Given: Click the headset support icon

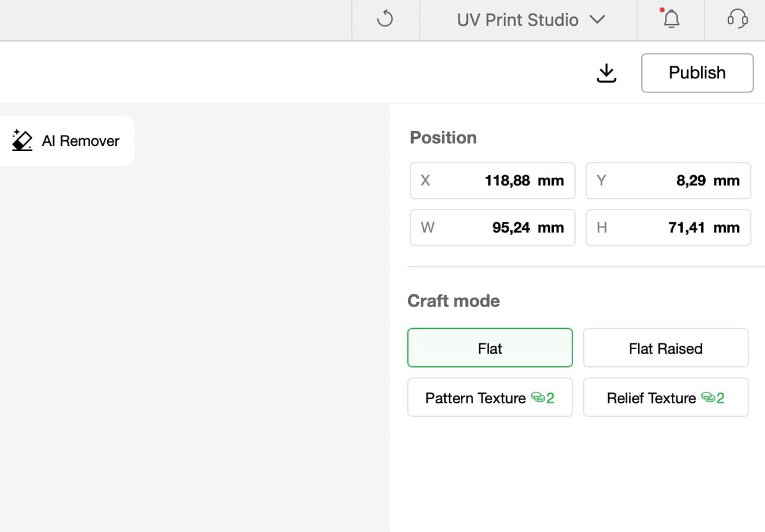Looking at the screenshot, I should [x=737, y=20].
